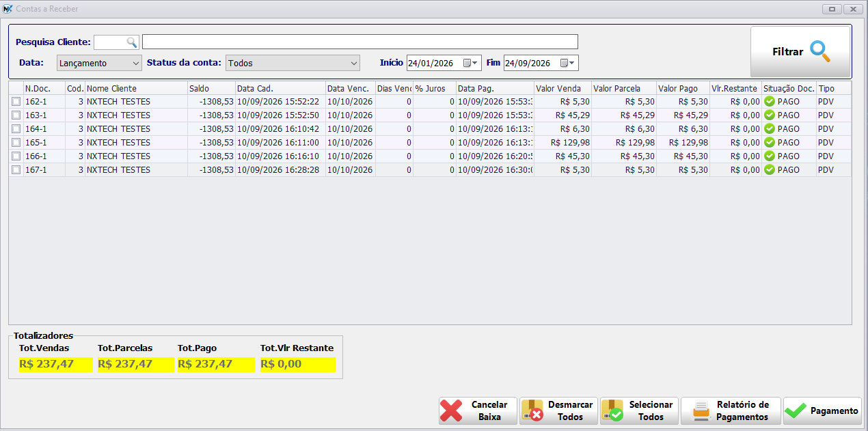Click the Saldo column header
Screen dimensions: 868x431
[211, 88]
